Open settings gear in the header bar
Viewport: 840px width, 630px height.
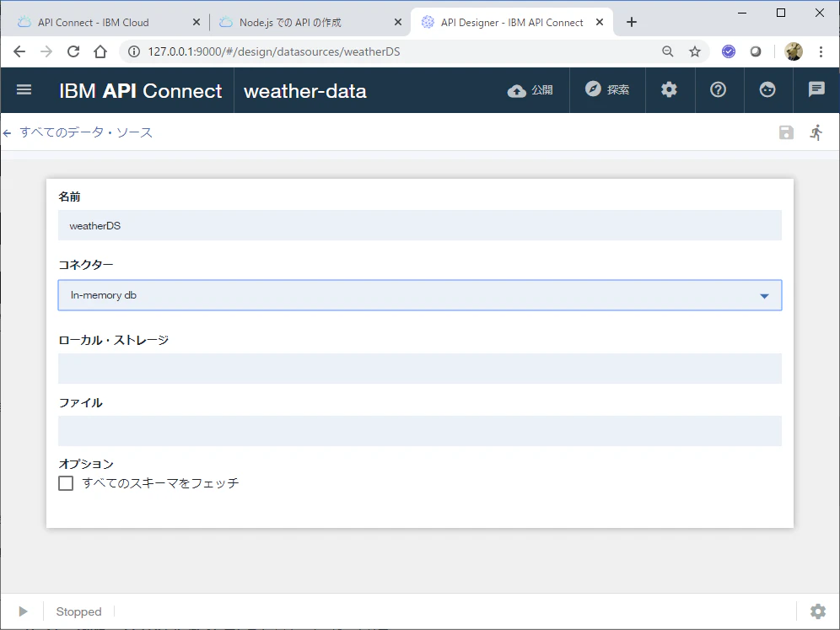(669, 90)
